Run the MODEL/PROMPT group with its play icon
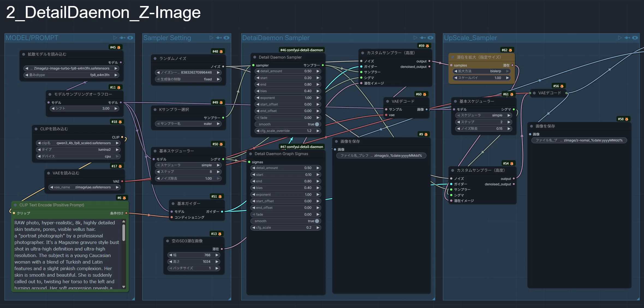Viewport: 644px width, 308px height. coord(115,38)
